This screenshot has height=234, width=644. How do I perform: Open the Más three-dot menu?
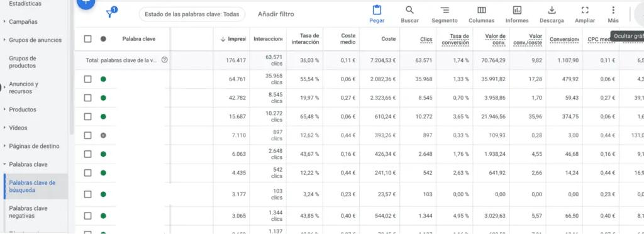613,10
